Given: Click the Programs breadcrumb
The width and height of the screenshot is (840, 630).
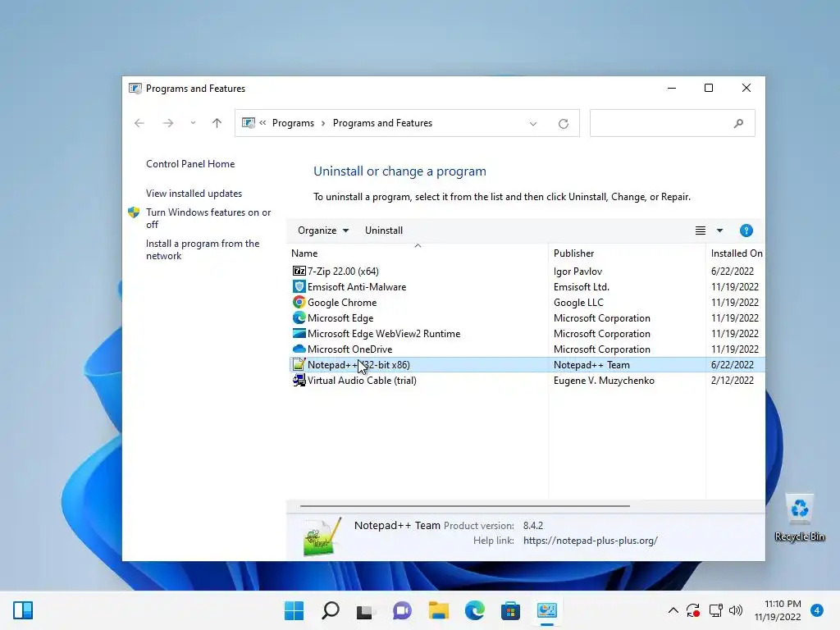Looking at the screenshot, I should click(293, 123).
